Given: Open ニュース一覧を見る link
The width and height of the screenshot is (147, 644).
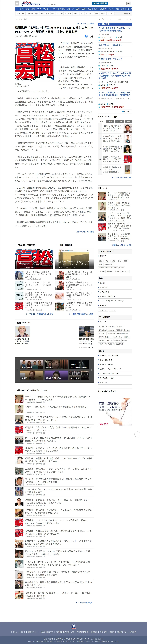Looking at the screenshot, I should (x=84, y=602).
